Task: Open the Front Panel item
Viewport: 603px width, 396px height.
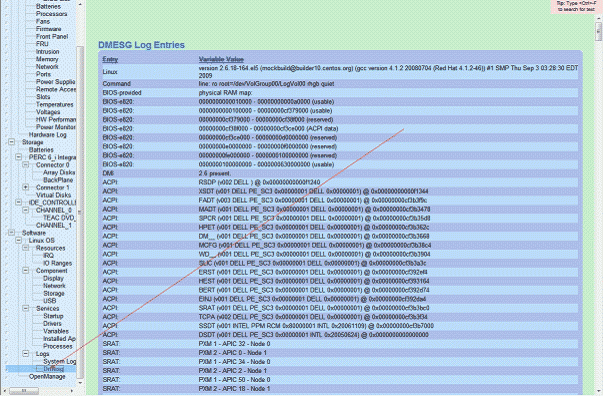Action: point(52,37)
